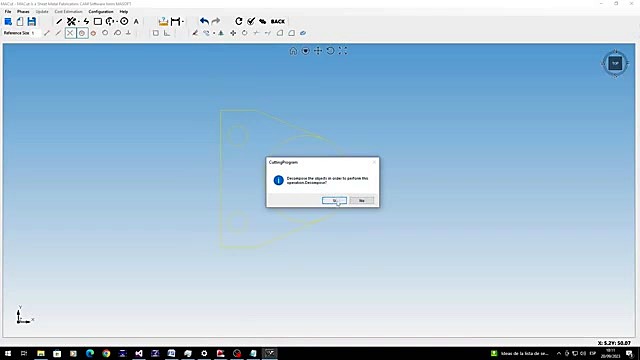
Task: Open the Configuration menu
Action: (x=101, y=12)
